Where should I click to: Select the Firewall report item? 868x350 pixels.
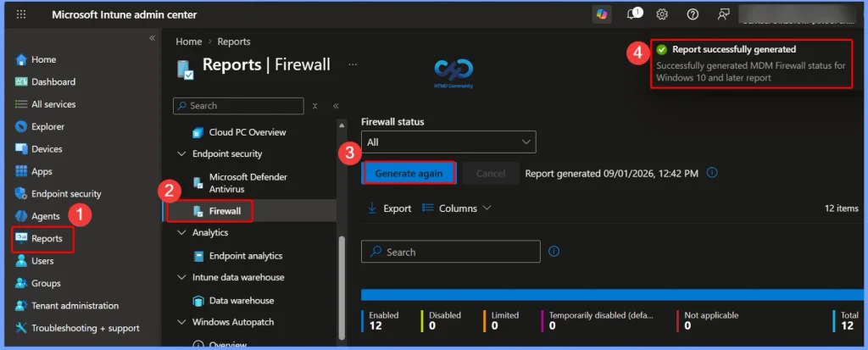[225, 211]
